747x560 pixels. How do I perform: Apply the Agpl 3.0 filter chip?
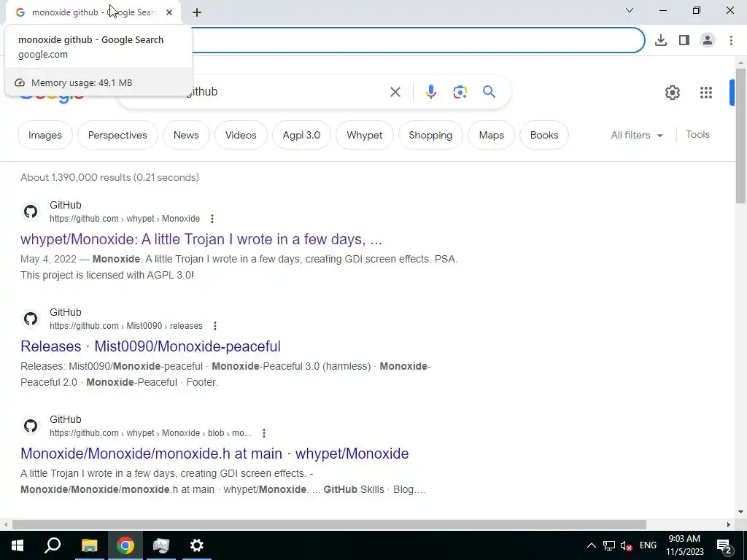coord(301,135)
